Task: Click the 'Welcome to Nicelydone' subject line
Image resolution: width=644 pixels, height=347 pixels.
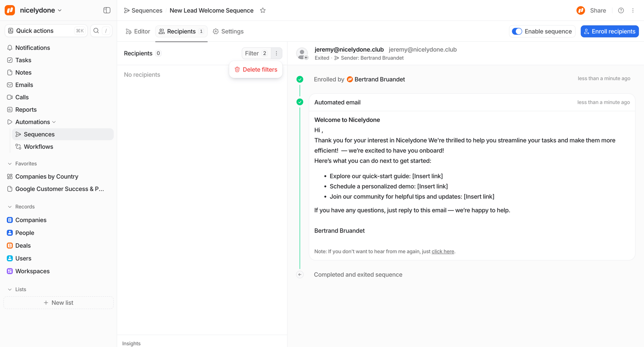Action: [347, 120]
